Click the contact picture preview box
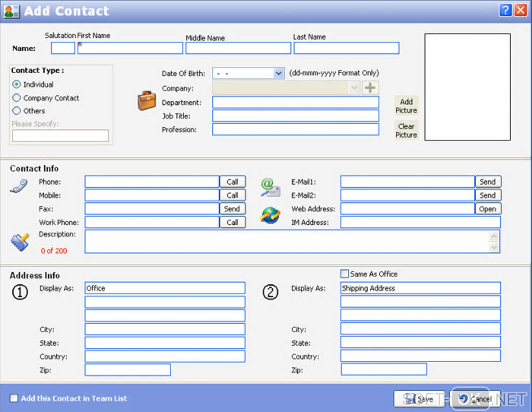This screenshot has width=532, height=412. (467, 87)
